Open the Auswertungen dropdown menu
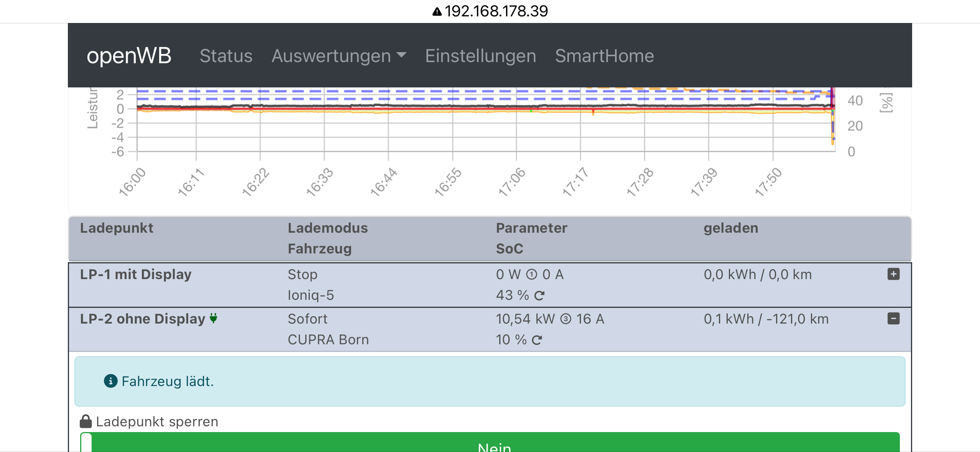 point(339,56)
